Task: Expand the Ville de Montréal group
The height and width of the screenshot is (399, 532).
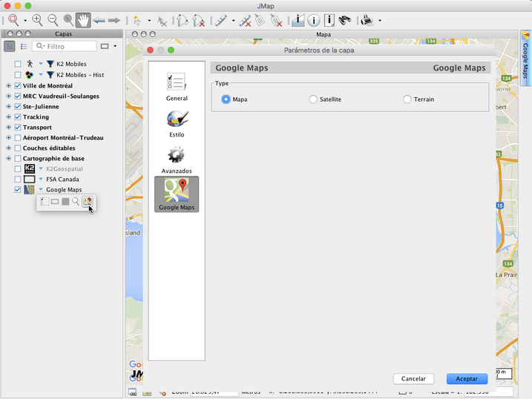Action: click(x=8, y=86)
